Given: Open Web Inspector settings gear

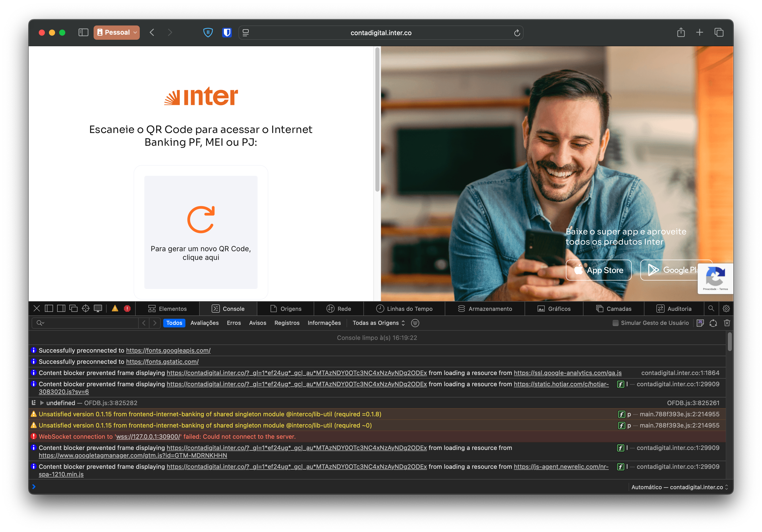Looking at the screenshot, I should 726,309.
